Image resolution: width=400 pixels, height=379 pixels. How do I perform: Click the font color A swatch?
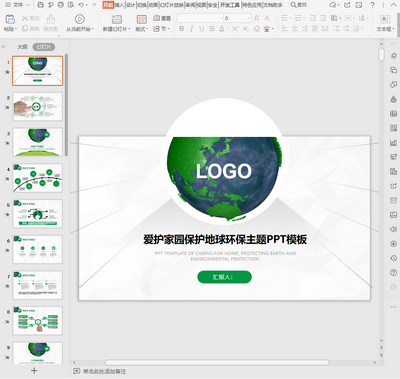pos(222,29)
